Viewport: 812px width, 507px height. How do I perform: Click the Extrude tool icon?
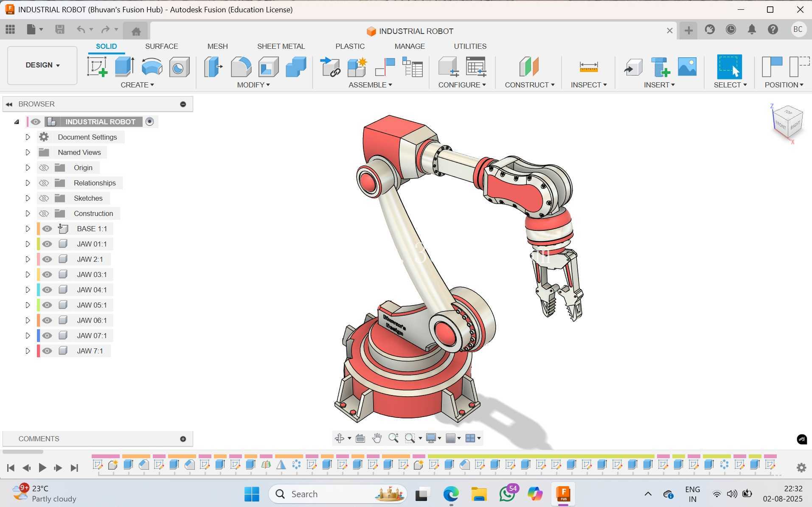125,67
